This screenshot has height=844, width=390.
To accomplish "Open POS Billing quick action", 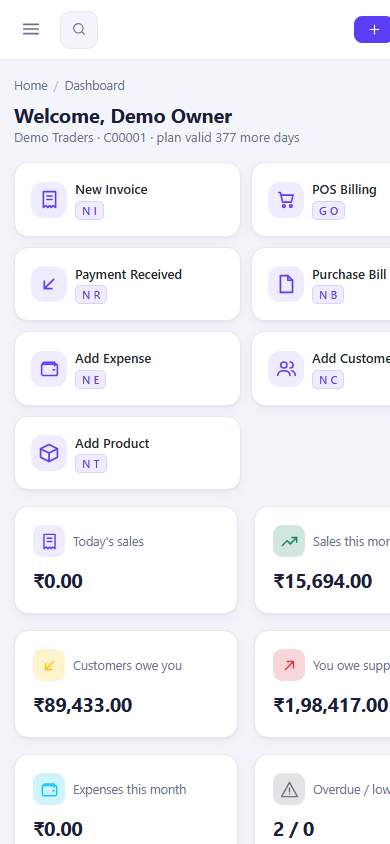I will click(321, 200).
